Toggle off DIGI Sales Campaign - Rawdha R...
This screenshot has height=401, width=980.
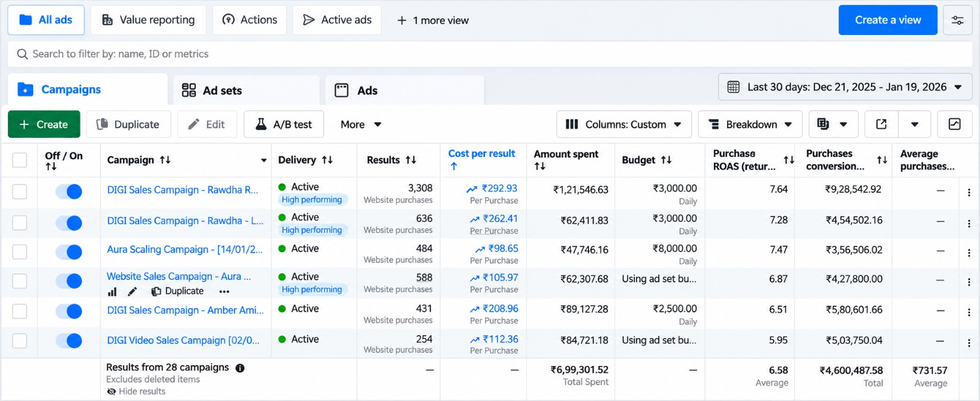point(69,192)
